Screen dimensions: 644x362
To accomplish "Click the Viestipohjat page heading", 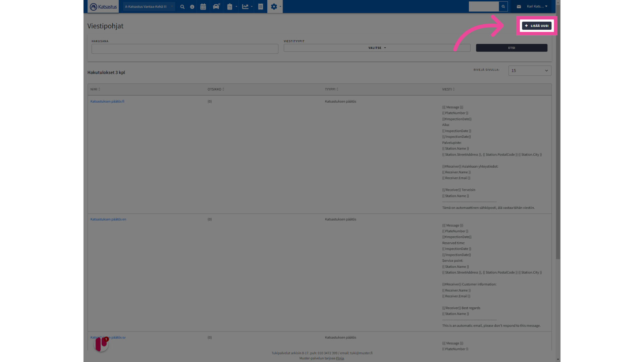I will 105,26.
